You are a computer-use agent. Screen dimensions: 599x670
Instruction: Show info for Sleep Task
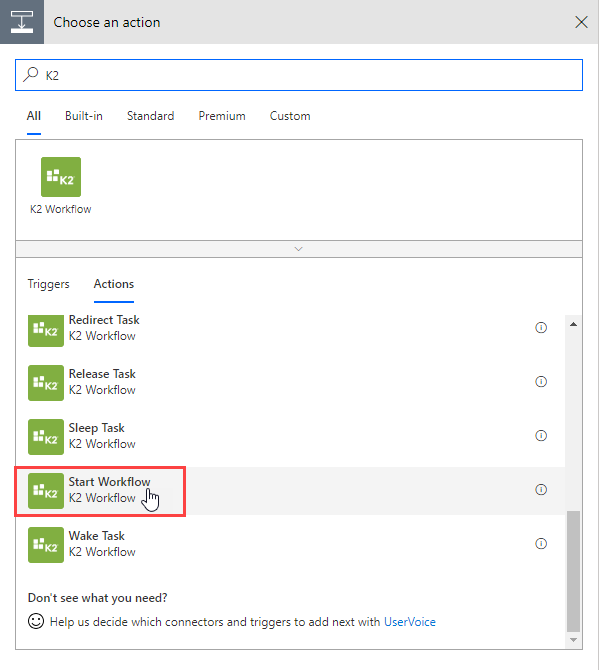pyautogui.click(x=541, y=435)
